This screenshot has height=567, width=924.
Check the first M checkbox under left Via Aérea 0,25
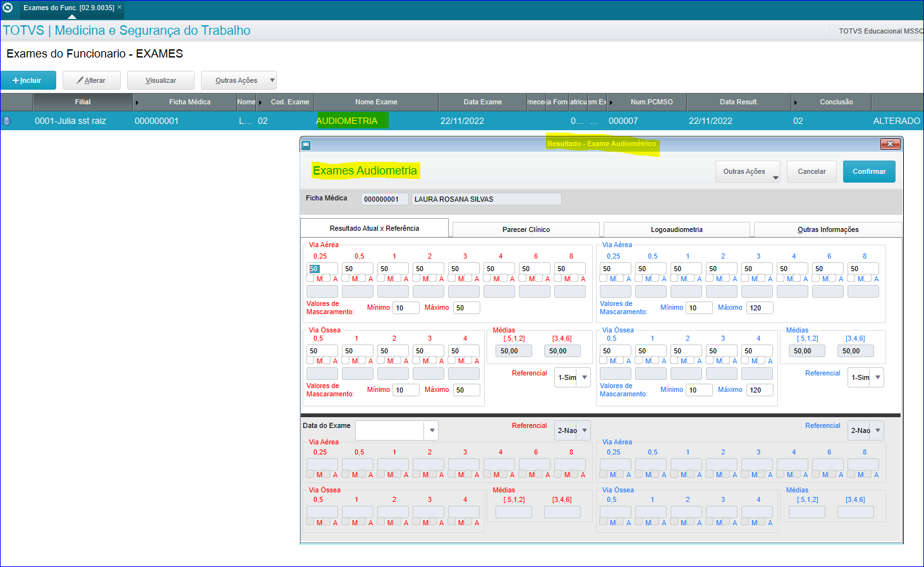tap(310, 278)
